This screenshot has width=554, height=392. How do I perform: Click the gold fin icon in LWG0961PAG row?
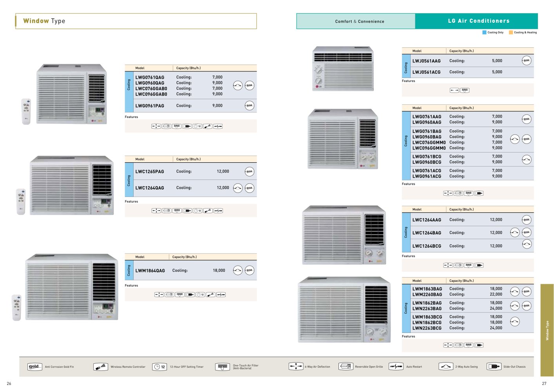250,105
